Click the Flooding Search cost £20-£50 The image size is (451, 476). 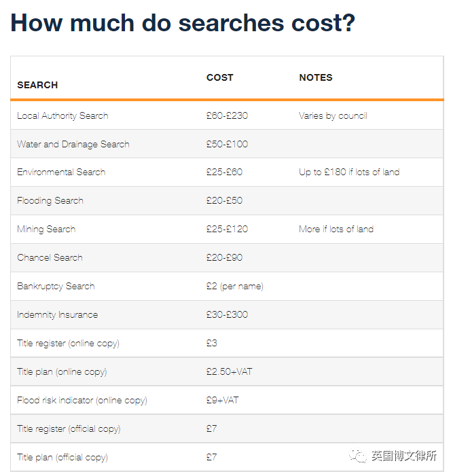[x=224, y=201]
